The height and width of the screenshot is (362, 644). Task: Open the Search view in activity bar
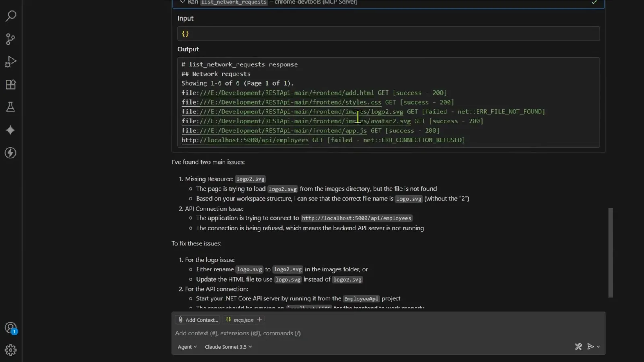click(10, 16)
